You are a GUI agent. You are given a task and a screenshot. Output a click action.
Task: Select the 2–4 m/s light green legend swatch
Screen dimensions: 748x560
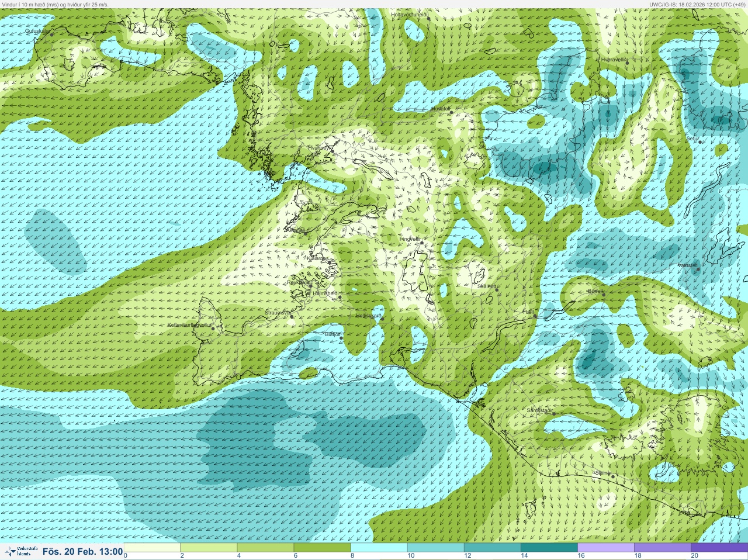[x=209, y=548]
